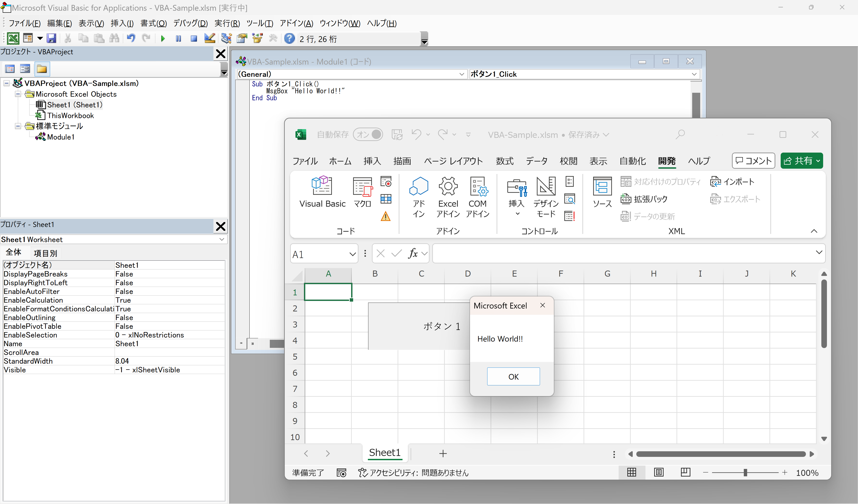Expand the 挿入 controls dropdown in ribbon
858x504 pixels.
point(518,214)
